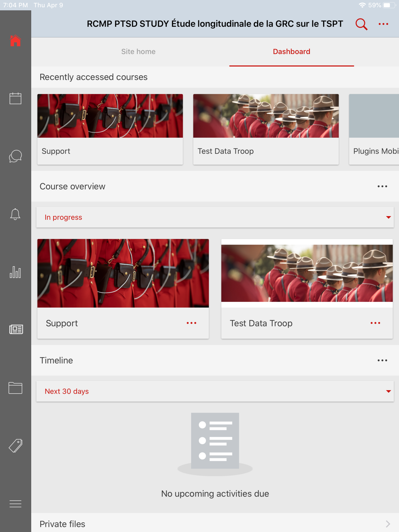Screen dimensions: 399x532
Task: Click the RCMP PTSD STUDY site title
Action: pos(215,24)
